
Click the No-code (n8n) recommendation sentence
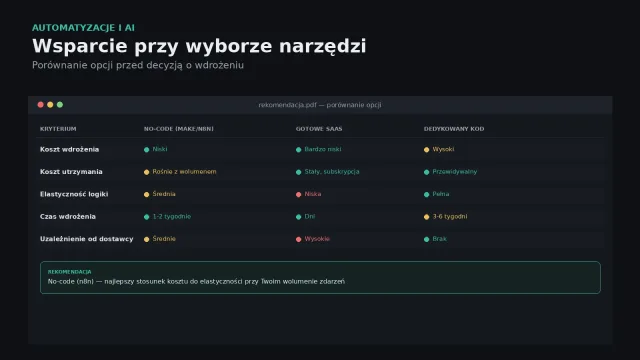click(196, 282)
